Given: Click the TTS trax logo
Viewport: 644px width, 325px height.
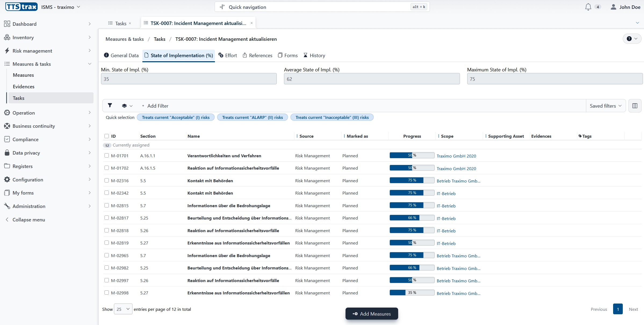Looking at the screenshot, I should tap(21, 7).
